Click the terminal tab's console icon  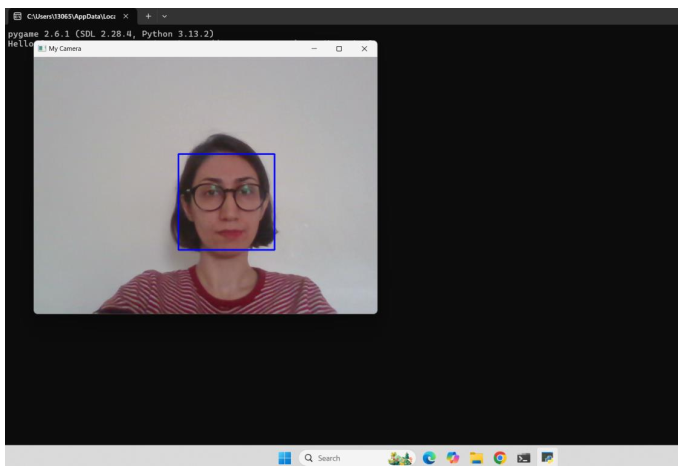pyautogui.click(x=17, y=15)
